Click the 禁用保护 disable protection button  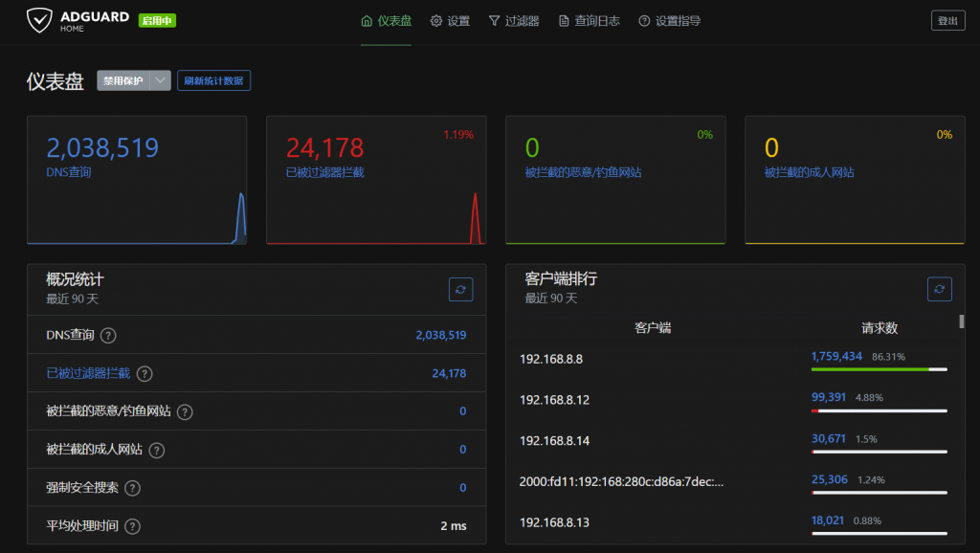point(123,80)
